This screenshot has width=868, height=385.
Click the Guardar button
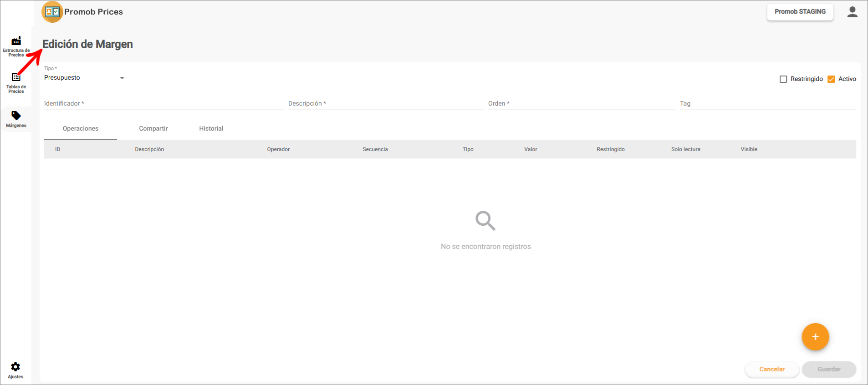829,370
